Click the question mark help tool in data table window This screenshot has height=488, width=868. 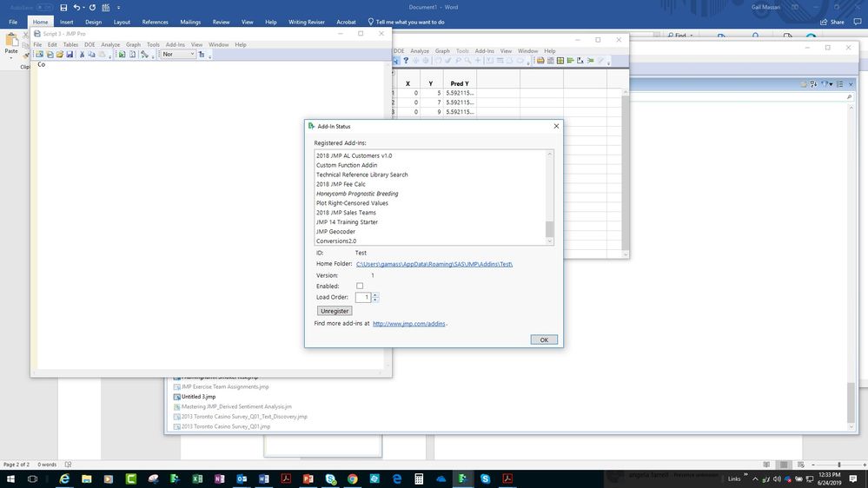[x=406, y=60]
